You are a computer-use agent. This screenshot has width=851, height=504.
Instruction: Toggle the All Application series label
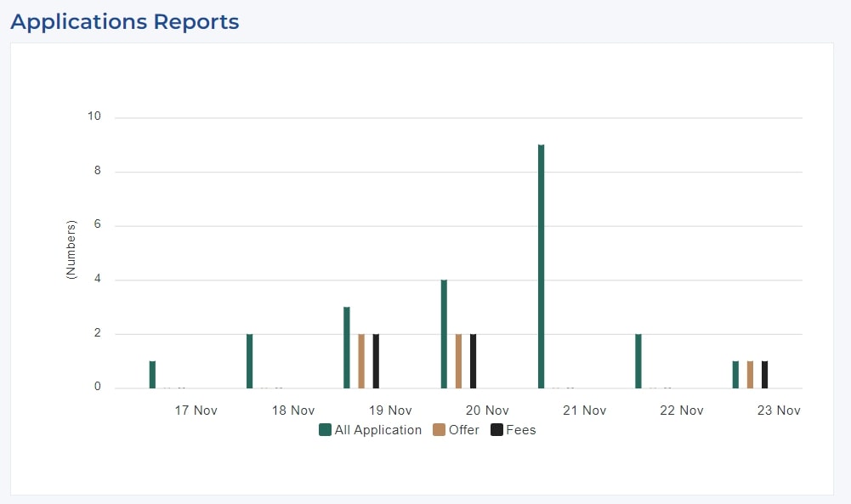pyautogui.click(x=377, y=430)
